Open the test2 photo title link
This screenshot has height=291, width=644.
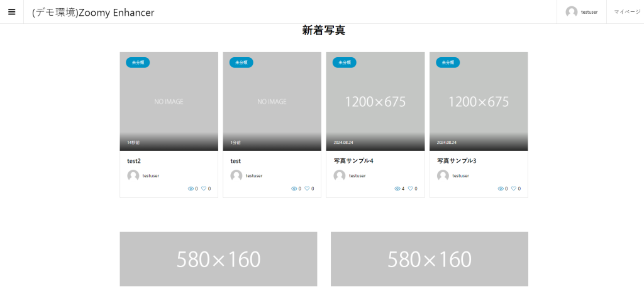134,161
